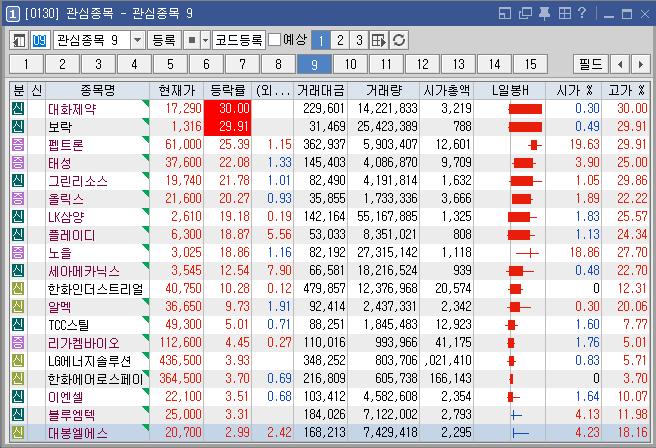656x448 pixels.
Task: Click the 신 badge for 대화제약
Action: (18, 109)
